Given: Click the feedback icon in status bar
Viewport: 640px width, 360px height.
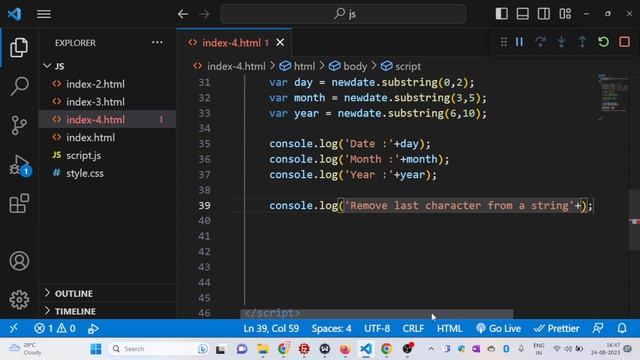Looking at the screenshot, I should tap(598, 328).
